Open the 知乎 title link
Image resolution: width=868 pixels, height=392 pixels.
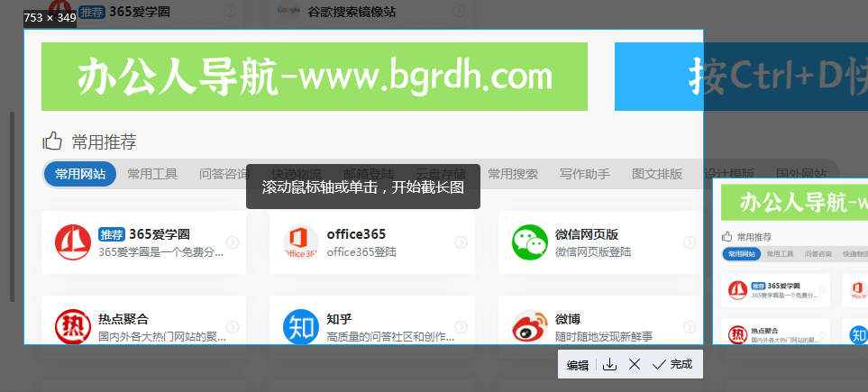(x=339, y=319)
